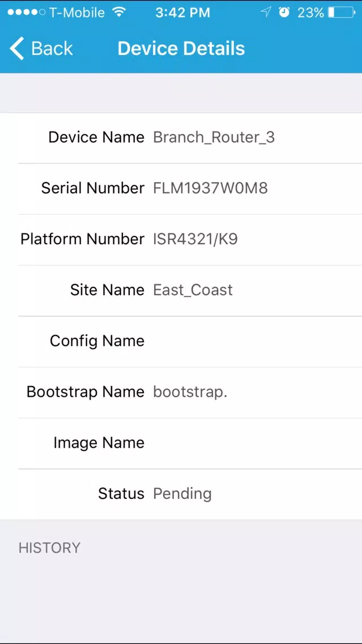Tap the Back chevron arrow icon
This screenshot has height=644, width=362.
(x=17, y=48)
